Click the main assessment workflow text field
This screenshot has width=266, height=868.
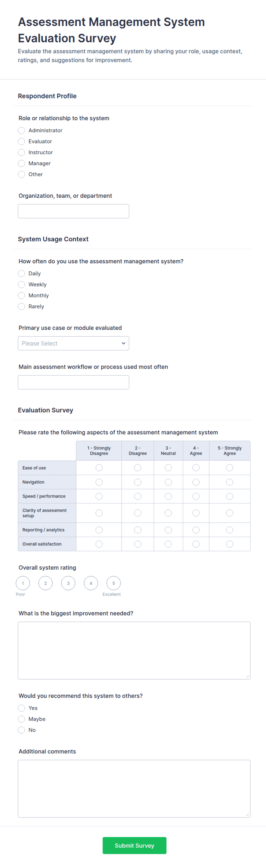73,382
